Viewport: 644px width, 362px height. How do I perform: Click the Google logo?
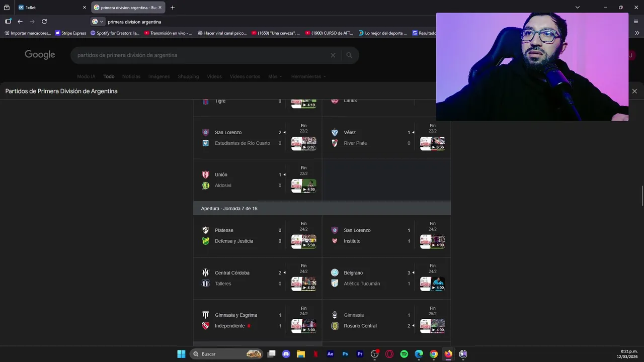[x=40, y=55]
